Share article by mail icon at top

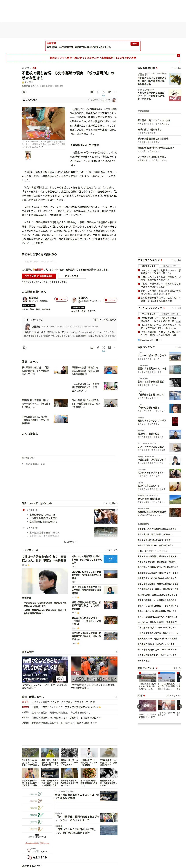coord(92,92)
